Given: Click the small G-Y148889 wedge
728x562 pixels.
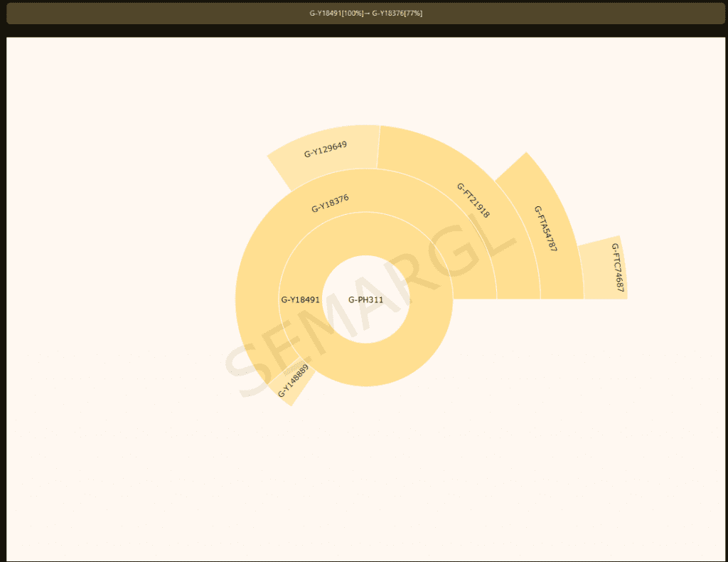Looking at the screenshot, I should (x=292, y=381).
